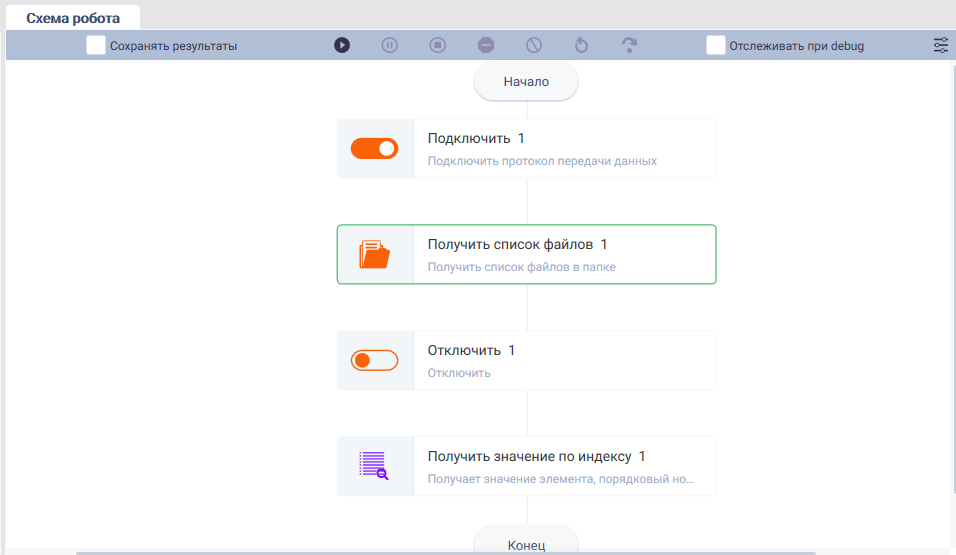Click the Получить список файлов в папке description
This screenshot has height=555, width=956.
[521, 267]
